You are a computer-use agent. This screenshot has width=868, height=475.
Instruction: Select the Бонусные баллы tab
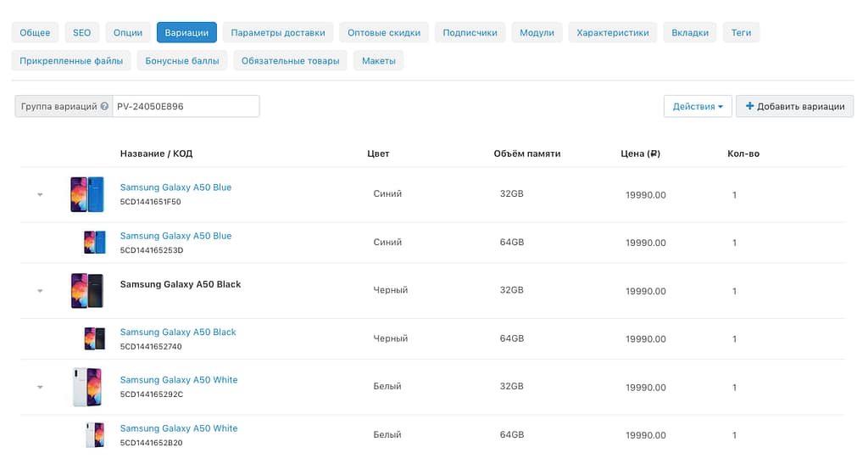[182, 61]
